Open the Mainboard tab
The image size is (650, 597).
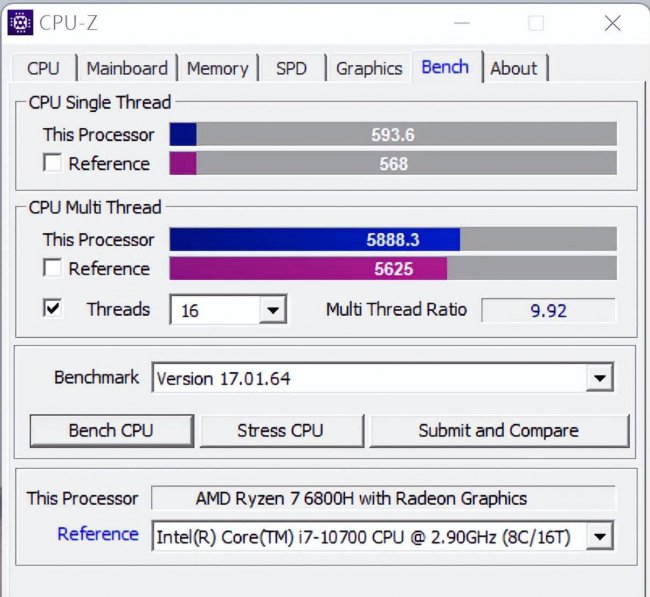click(127, 68)
